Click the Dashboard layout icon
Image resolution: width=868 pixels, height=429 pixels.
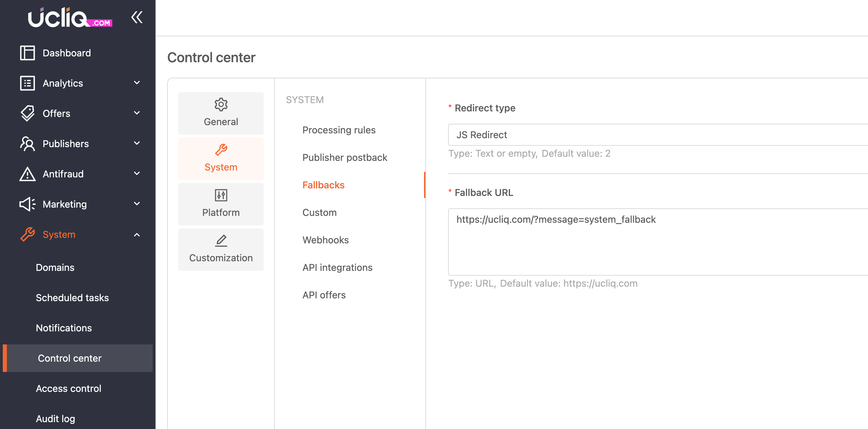click(28, 53)
